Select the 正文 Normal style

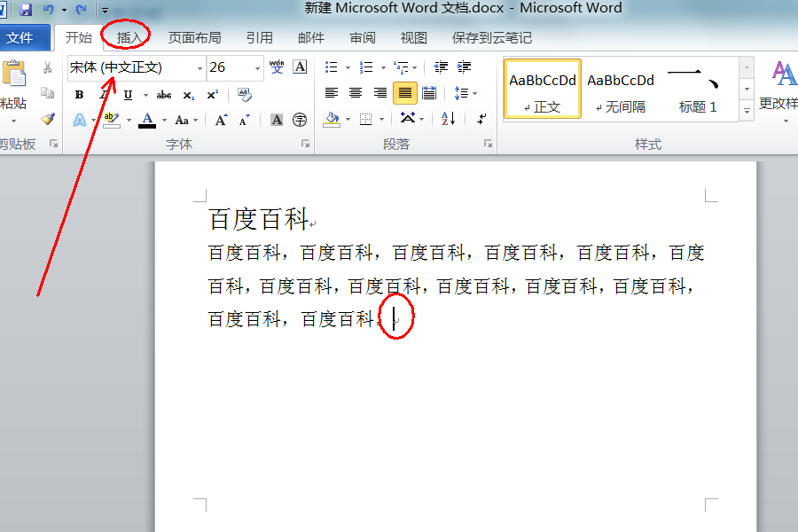543,89
